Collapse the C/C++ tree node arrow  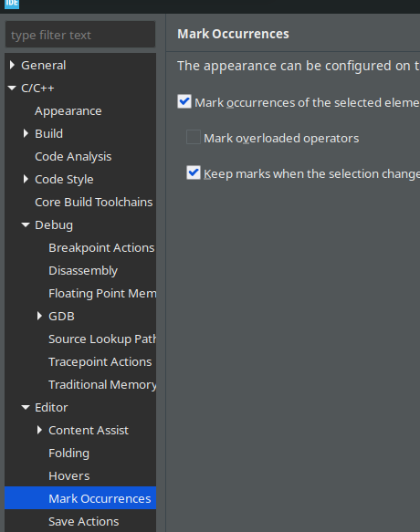(12, 89)
